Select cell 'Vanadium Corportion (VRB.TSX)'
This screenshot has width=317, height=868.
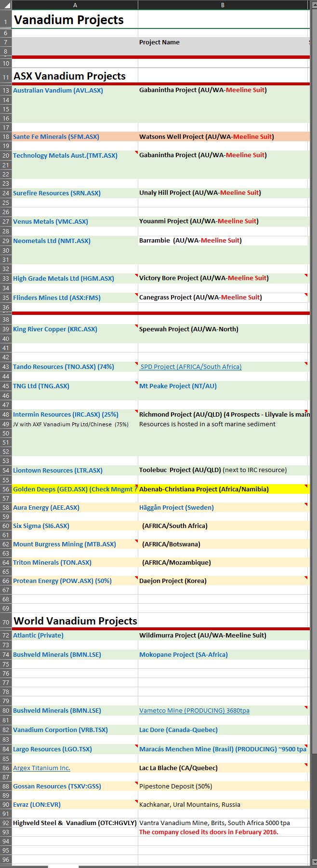(x=75, y=730)
